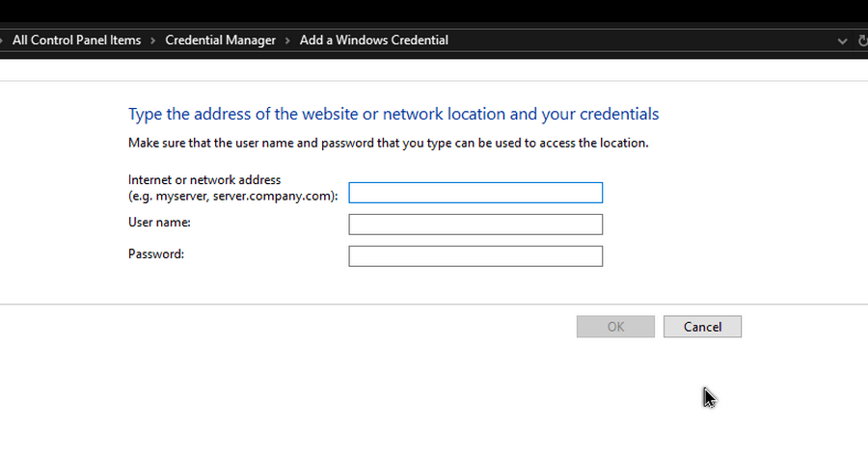Cancel adding the Windows credential
868x452 pixels.
702,327
